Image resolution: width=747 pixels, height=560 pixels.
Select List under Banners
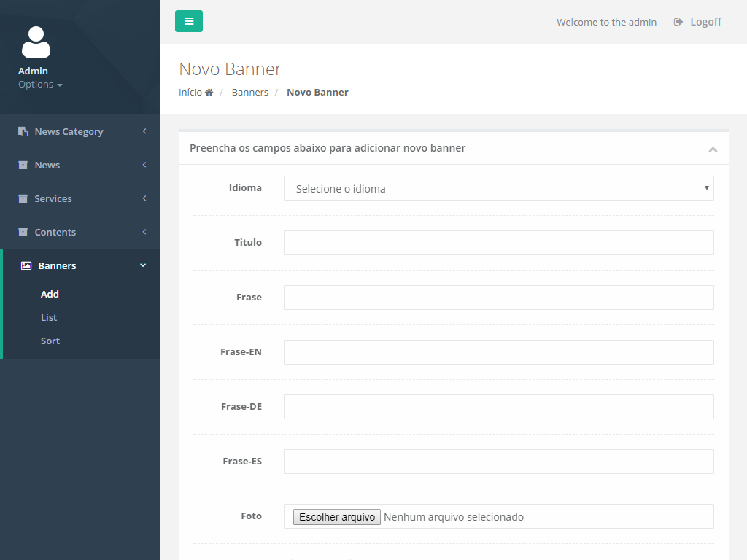(x=49, y=317)
